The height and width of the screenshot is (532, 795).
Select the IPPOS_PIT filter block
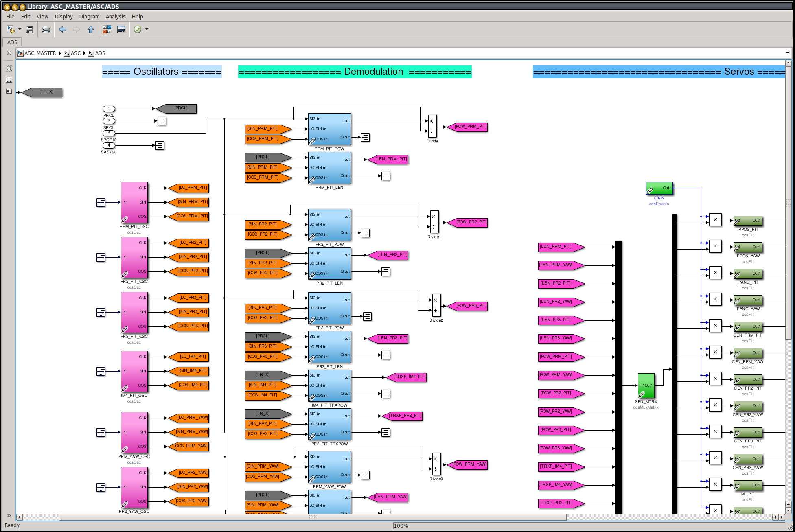point(748,221)
